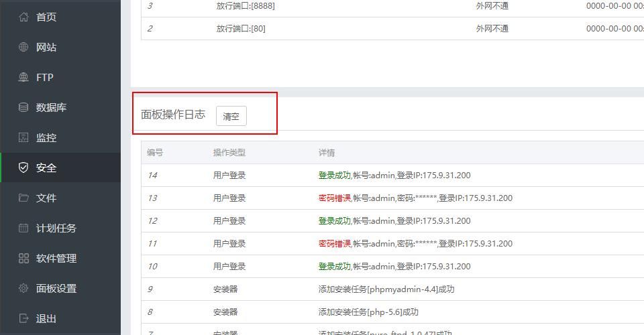Click 外网不通 status in the port 80 row

492,28
